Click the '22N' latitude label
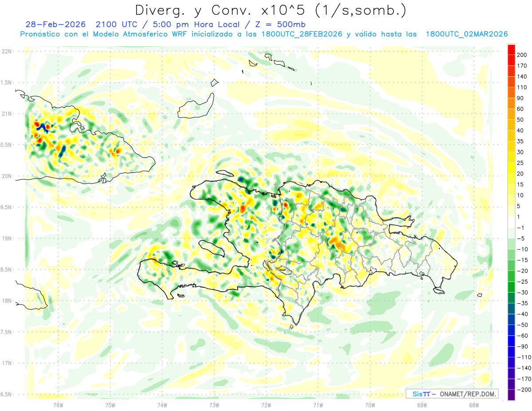The image size is (532, 411). point(6,51)
